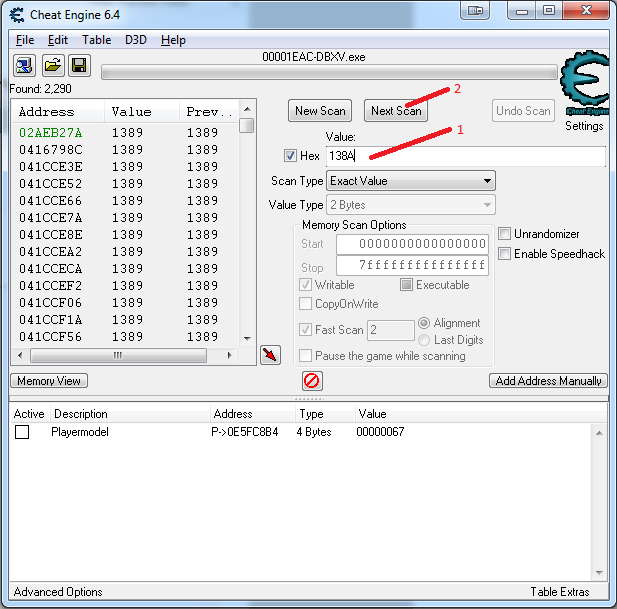Click the results list vertical scrollbar thumb
Screen dimensions: 617x609
click(247, 126)
